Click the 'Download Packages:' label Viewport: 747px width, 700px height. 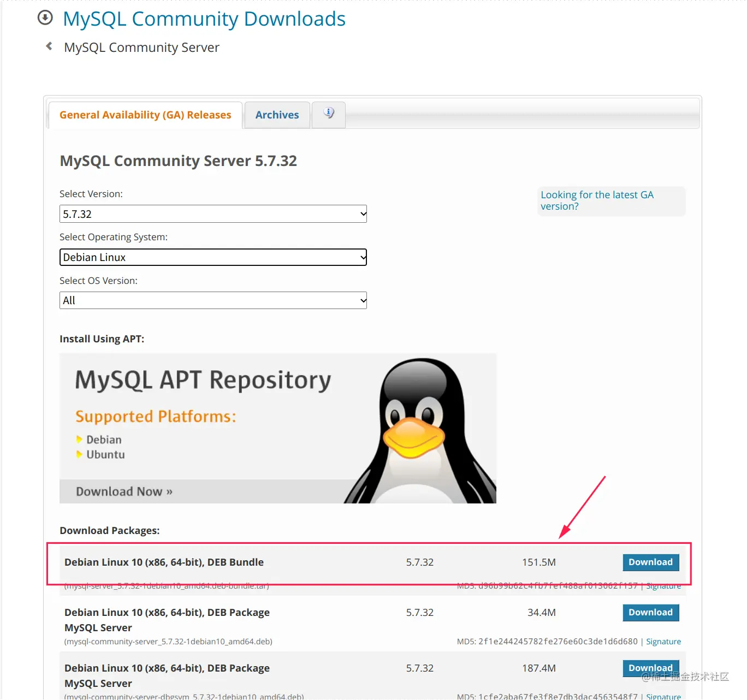110,531
